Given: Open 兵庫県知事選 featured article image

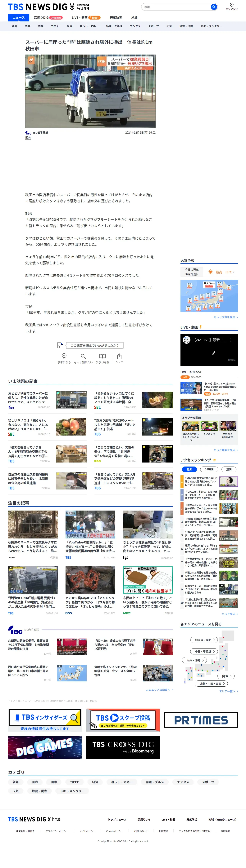Looking at the screenshot, I should click(x=90, y=524).
